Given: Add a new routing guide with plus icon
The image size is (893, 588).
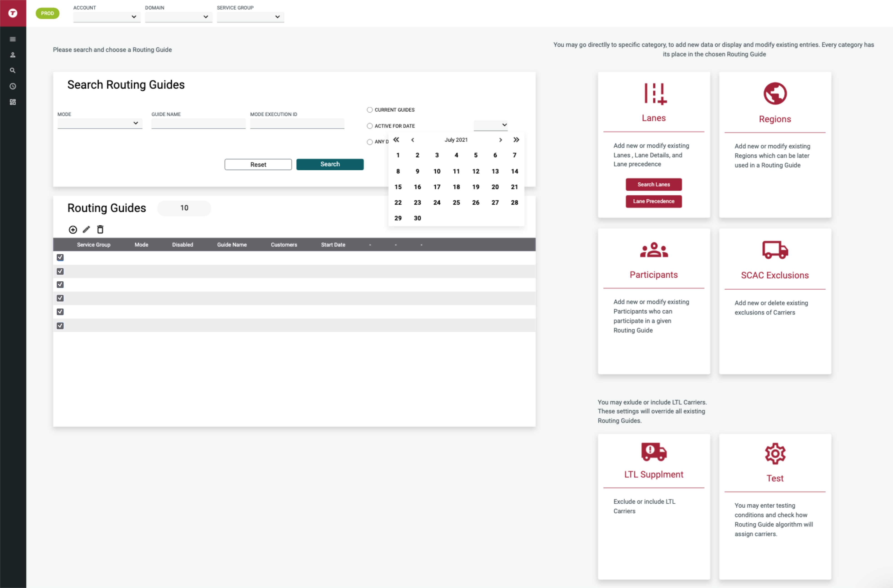Looking at the screenshot, I should point(73,230).
